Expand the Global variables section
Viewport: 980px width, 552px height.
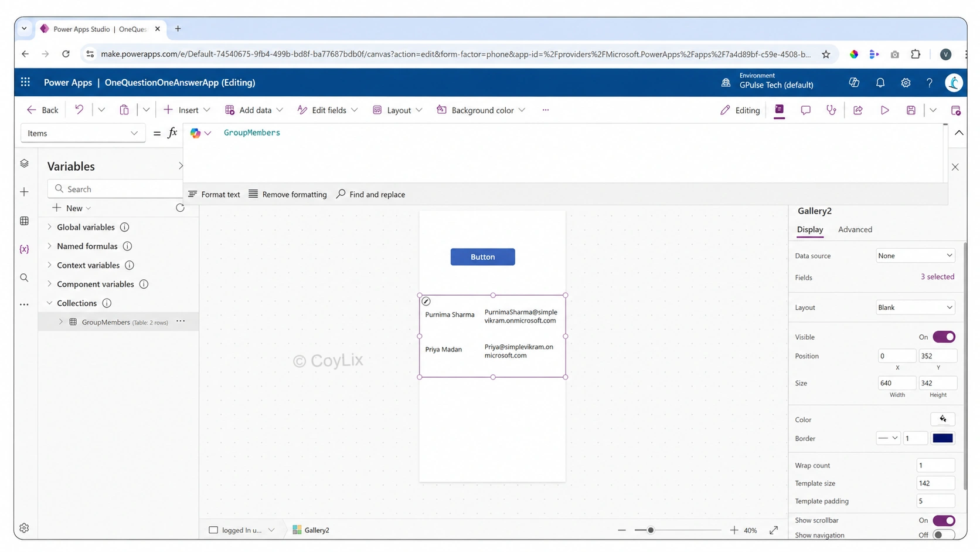pos(49,227)
